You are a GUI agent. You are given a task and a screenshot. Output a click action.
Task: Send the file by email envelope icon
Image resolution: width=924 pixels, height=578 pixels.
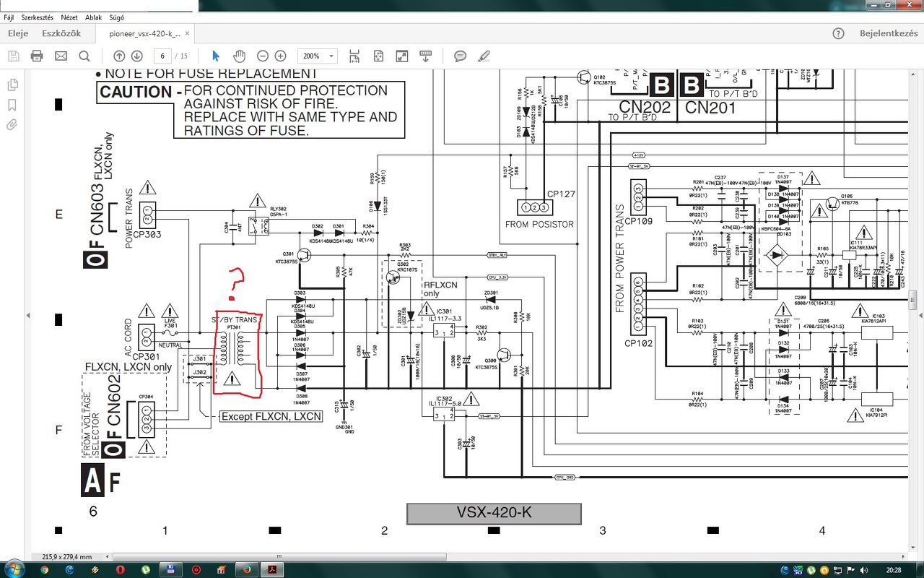point(61,56)
